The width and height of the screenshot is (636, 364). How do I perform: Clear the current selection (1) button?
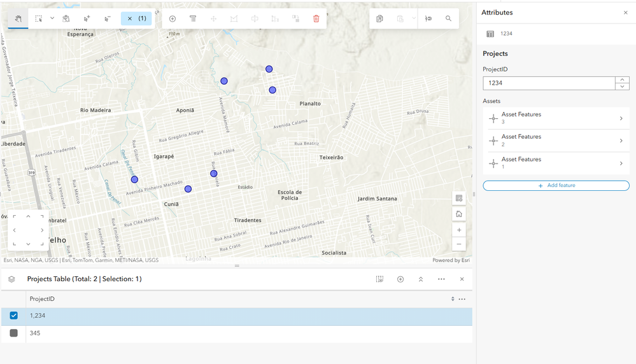(x=136, y=18)
